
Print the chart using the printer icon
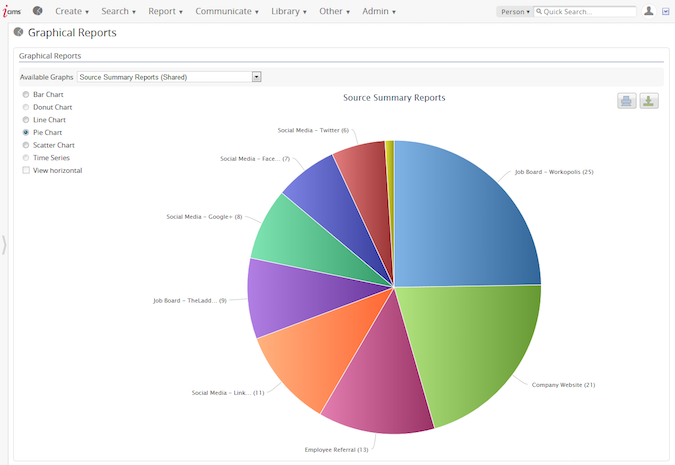click(626, 100)
